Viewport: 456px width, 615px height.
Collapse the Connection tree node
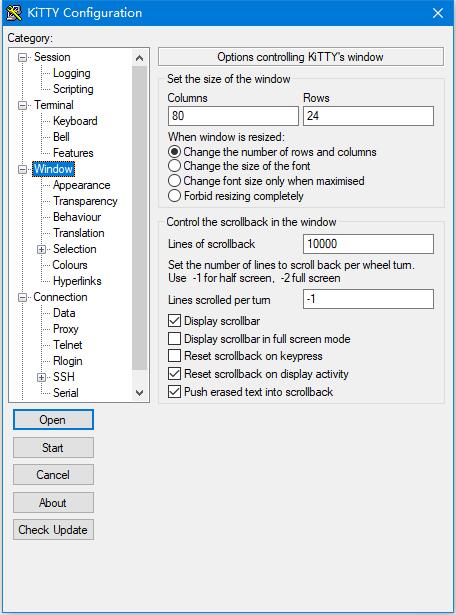[x=23, y=297]
